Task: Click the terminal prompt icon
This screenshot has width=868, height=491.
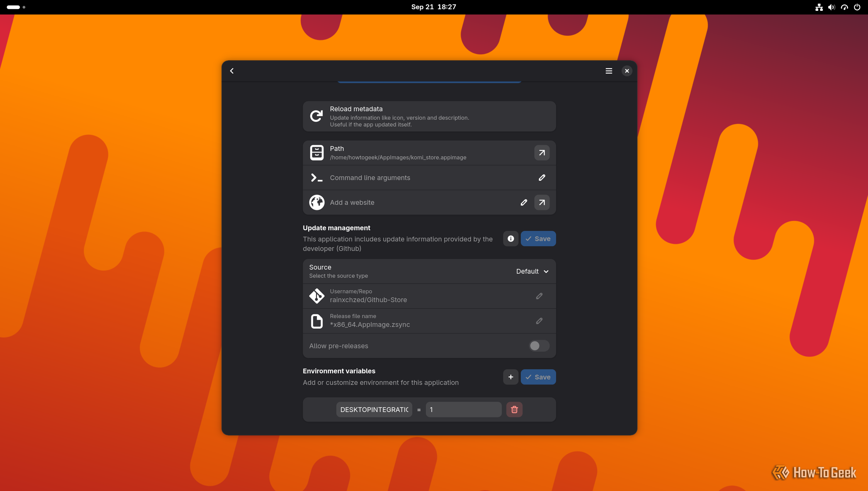Action: (317, 178)
